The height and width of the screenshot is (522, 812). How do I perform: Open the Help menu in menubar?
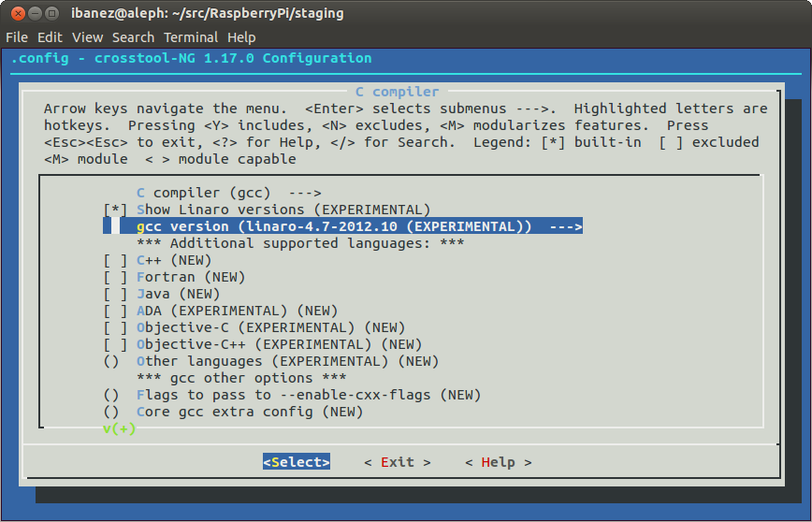coord(241,37)
